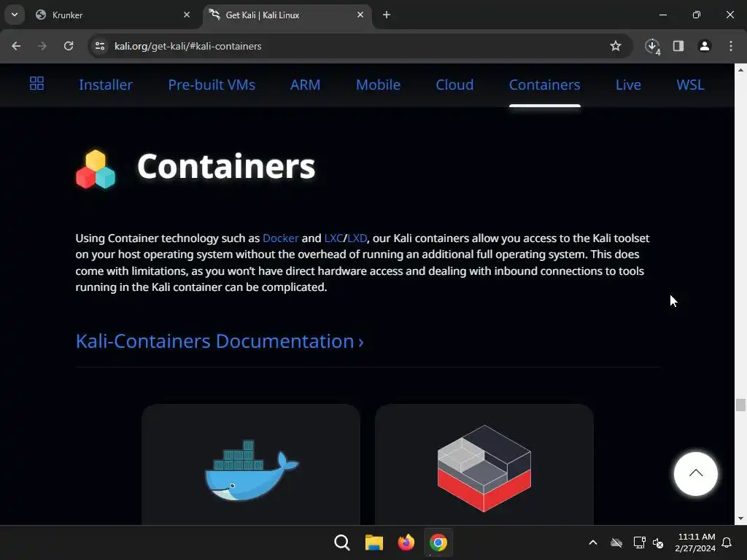747x560 pixels.
Task: Close the Get Kali tab
Action: tap(360, 15)
